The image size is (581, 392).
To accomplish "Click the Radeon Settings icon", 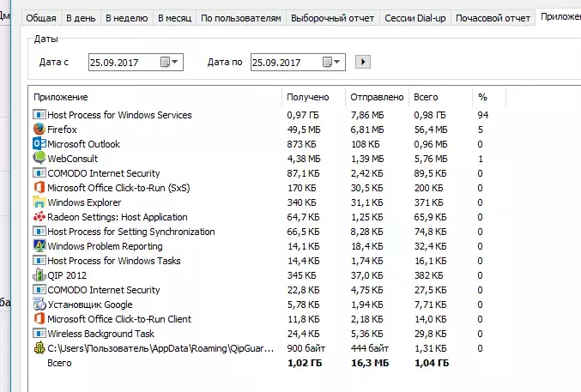I will (x=39, y=217).
